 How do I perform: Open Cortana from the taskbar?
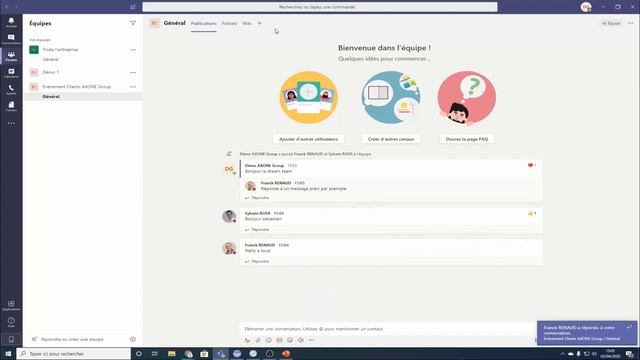tap(139, 354)
